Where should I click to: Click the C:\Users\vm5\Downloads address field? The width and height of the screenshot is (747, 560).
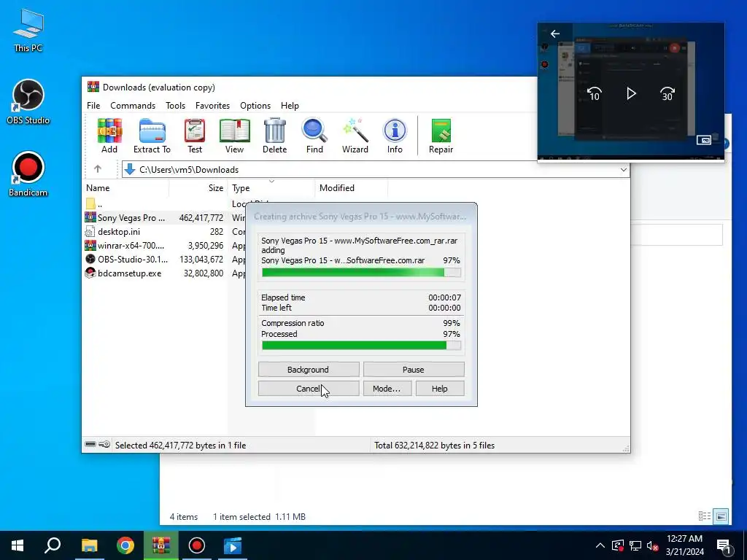(x=376, y=169)
